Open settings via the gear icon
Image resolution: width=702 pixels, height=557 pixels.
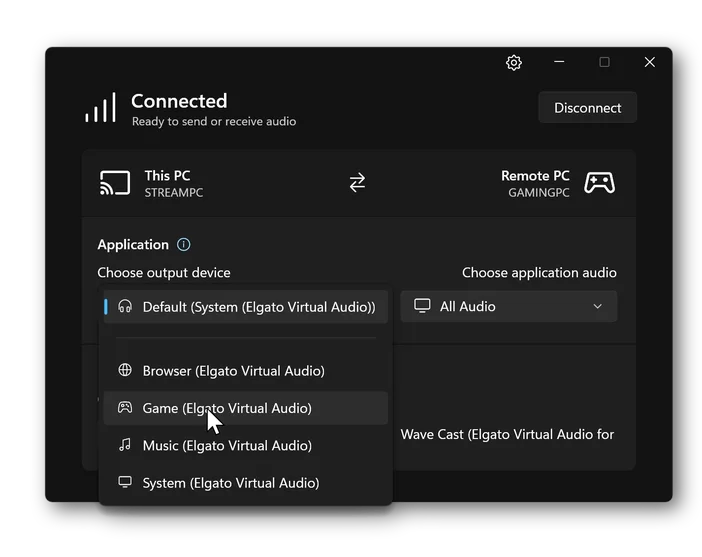pos(514,62)
